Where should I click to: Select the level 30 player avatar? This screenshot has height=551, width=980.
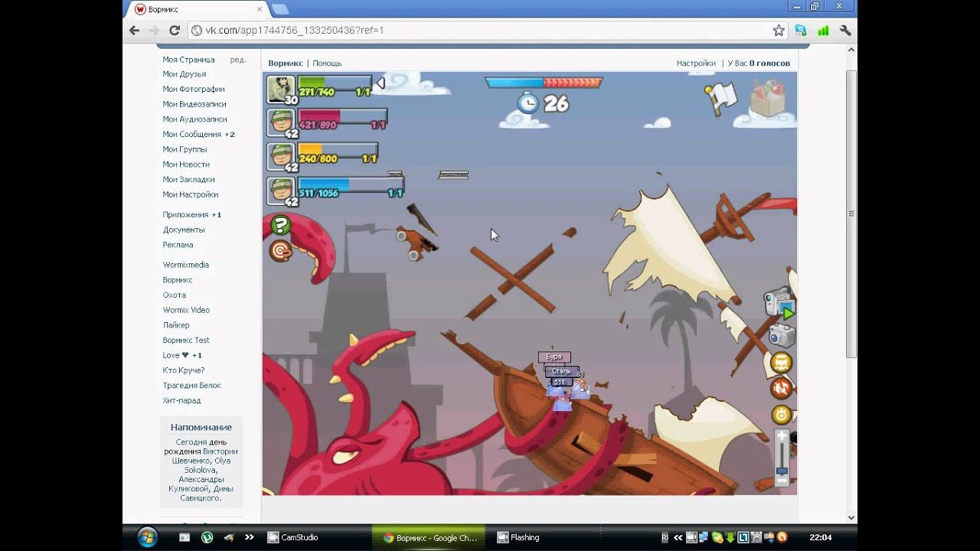point(281,90)
